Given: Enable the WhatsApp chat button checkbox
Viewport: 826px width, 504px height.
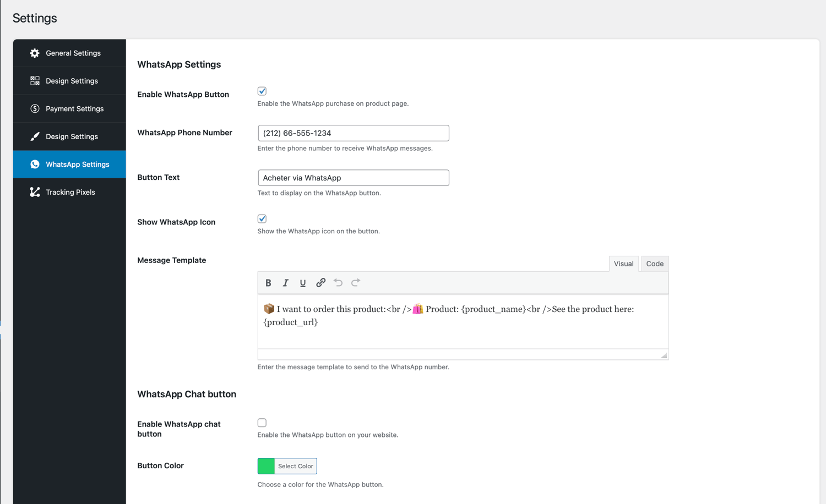Looking at the screenshot, I should pos(262,423).
